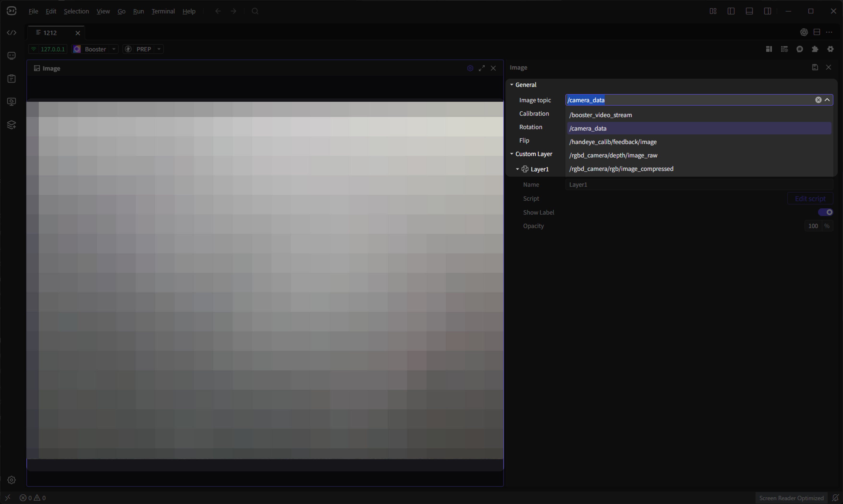Click the 127.0.0.1 connection button
The width and height of the screenshot is (843, 504).
click(x=48, y=49)
